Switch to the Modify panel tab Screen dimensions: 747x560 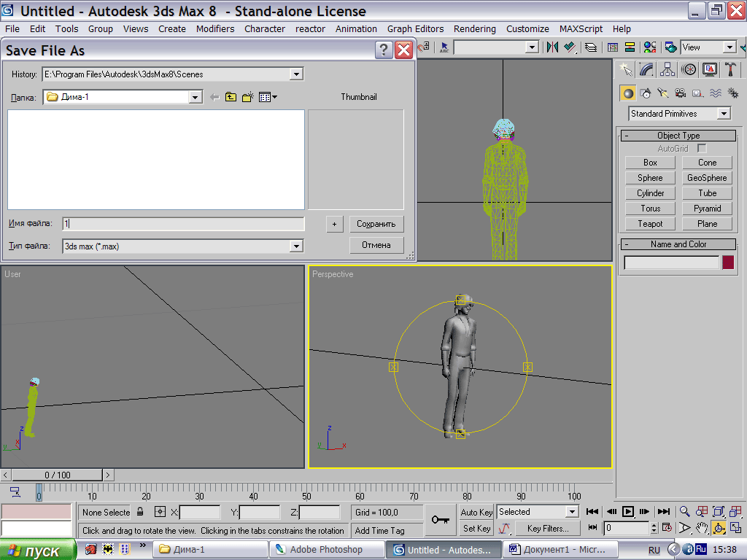click(646, 69)
